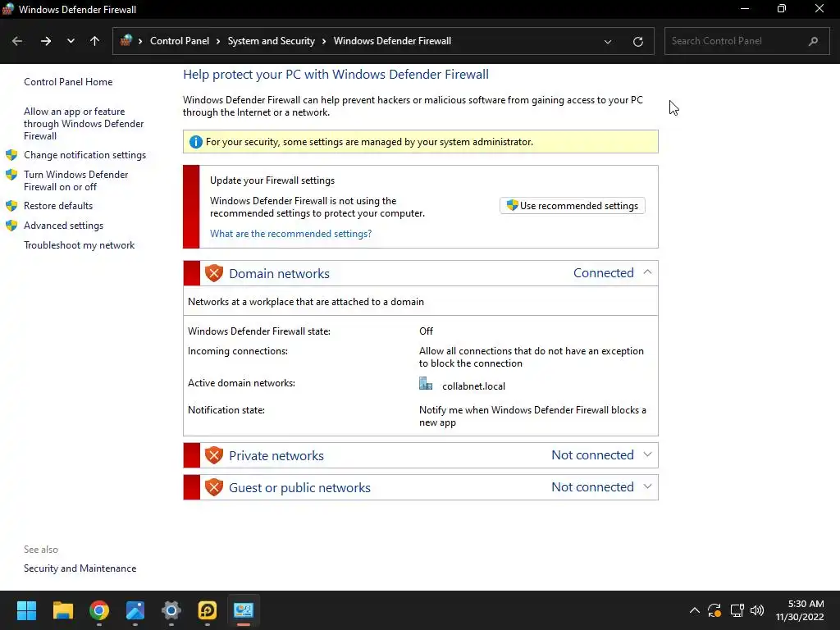Open volume speaker tray icon
This screenshot has width=840, height=630.
(x=757, y=610)
